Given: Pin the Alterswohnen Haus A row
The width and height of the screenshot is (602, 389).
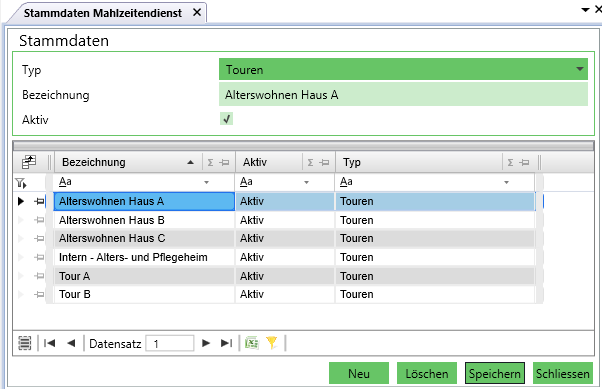Looking at the screenshot, I should click(x=39, y=201).
